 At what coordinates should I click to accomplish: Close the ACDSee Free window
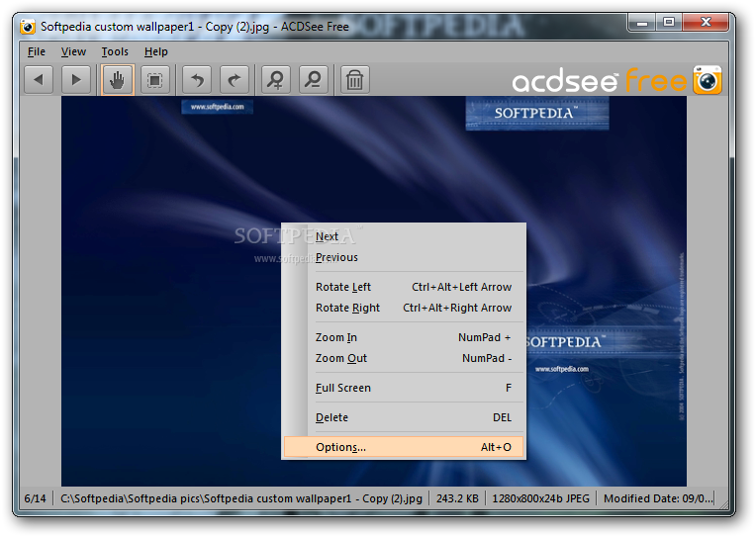click(x=706, y=22)
